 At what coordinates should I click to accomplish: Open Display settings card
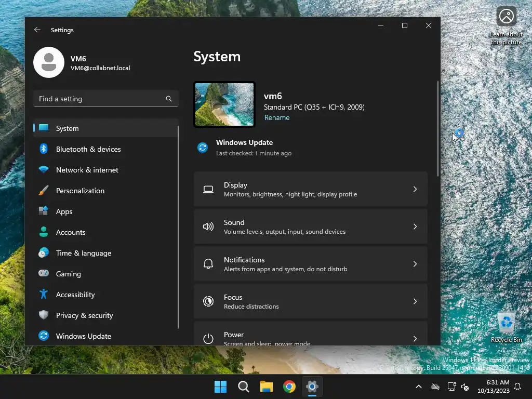311,189
